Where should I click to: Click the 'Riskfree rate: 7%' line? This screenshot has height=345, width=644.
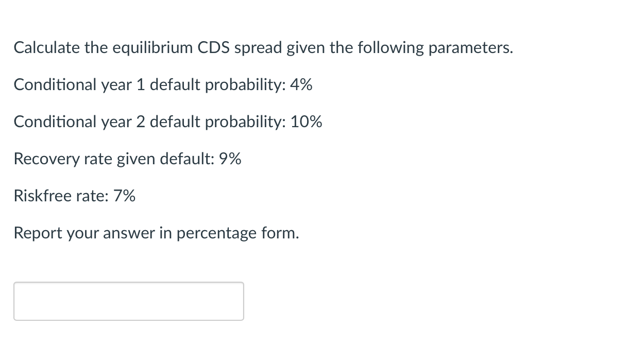click(x=74, y=196)
